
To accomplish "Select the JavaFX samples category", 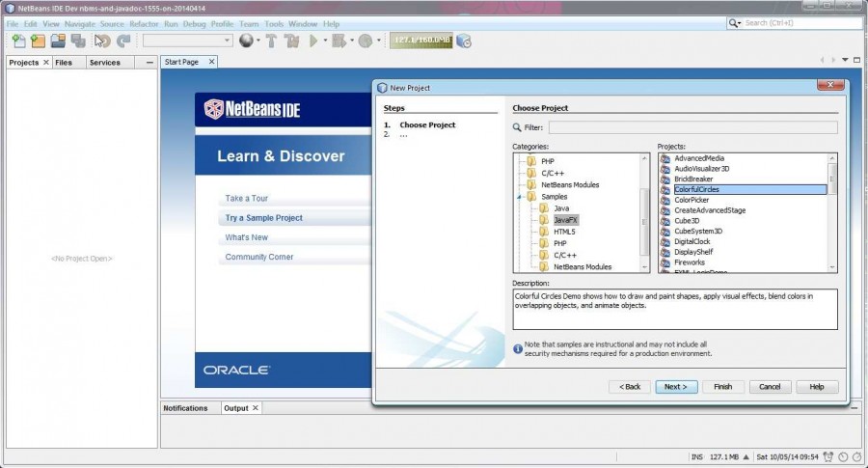I will [x=566, y=220].
